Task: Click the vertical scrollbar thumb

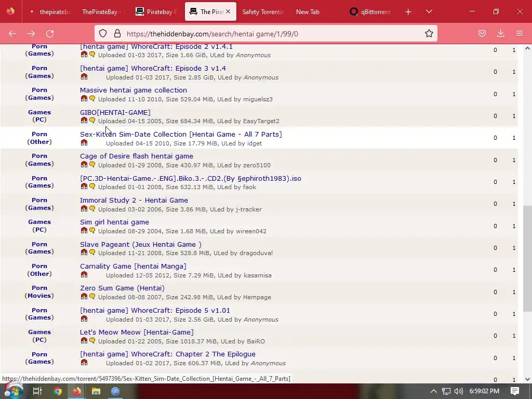Action: click(527, 259)
